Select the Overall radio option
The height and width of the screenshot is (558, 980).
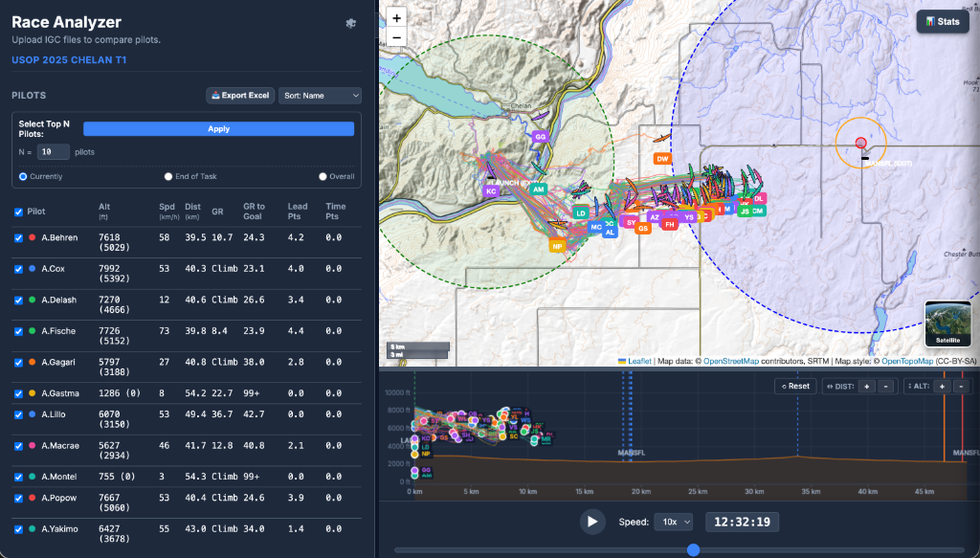click(323, 177)
